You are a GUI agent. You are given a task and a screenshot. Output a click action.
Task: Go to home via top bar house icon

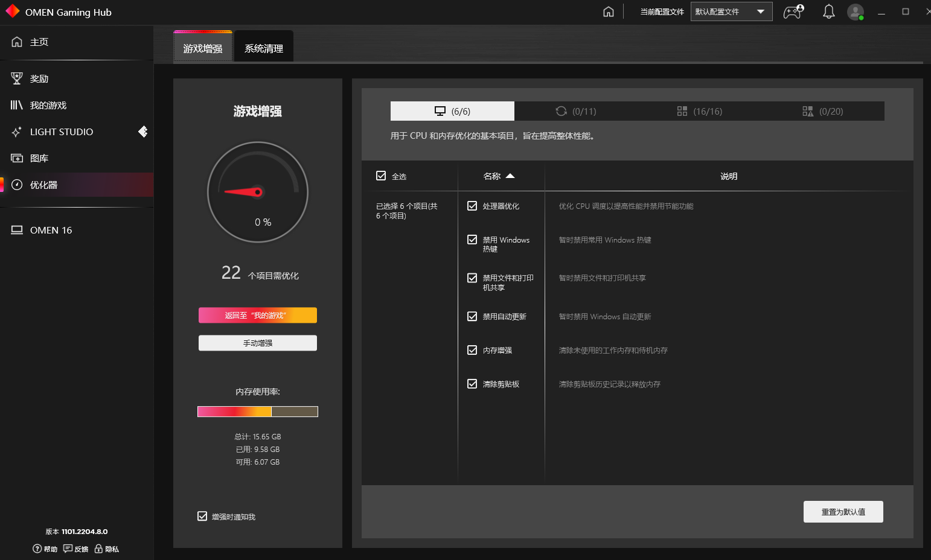[609, 11]
